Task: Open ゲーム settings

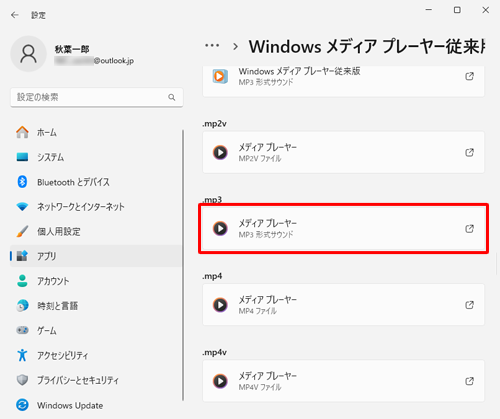Action: [96, 330]
